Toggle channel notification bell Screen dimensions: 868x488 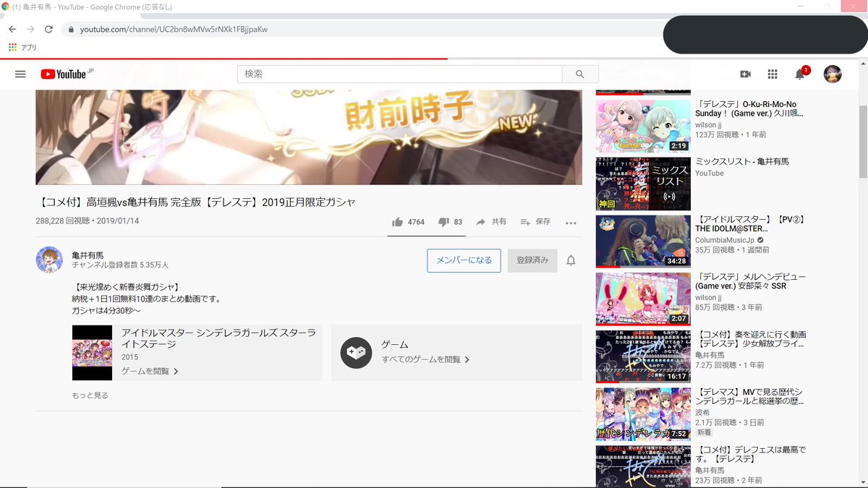tap(571, 260)
